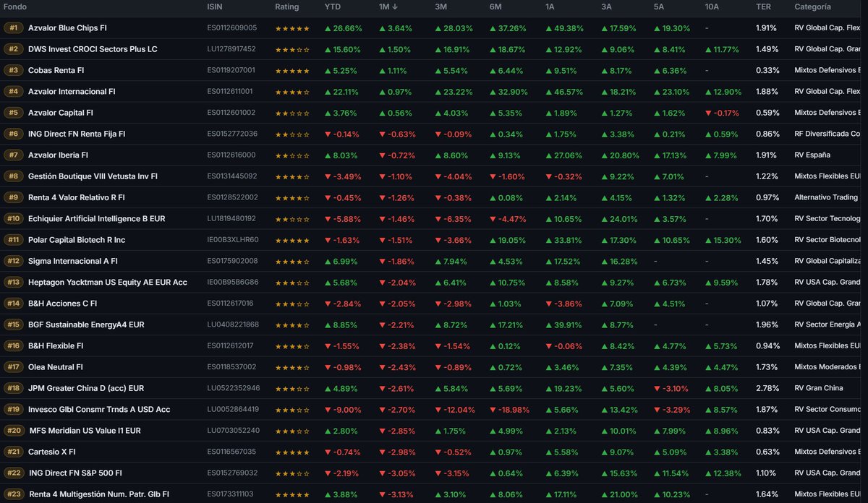Open Gestión Boutique VIII Vetusta Inv FI
This screenshot has width=868, height=503.
tap(93, 176)
